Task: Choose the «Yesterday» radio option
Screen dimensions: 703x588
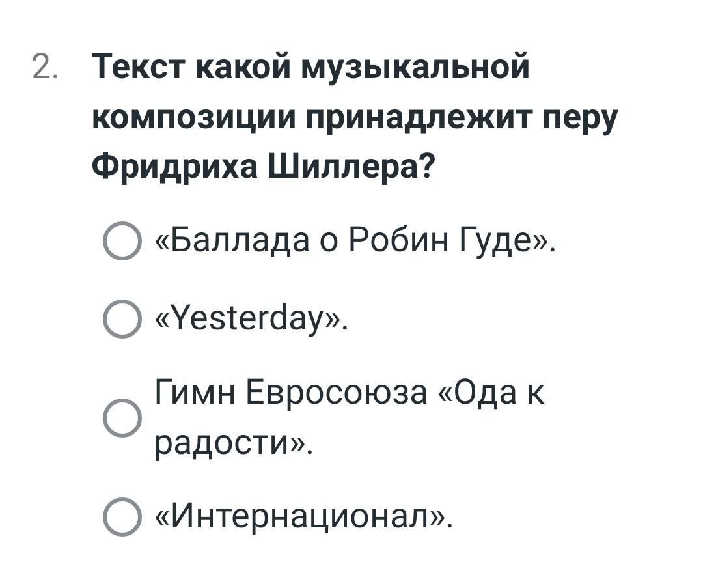Action: pyautogui.click(x=122, y=319)
